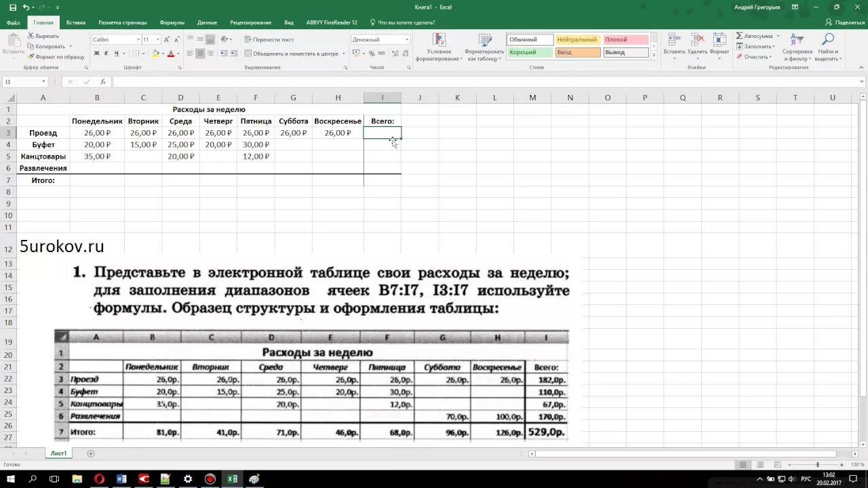Screen dimensions: 868x488
Task: Open the Fill (Заполнить) dropdown
Action: click(x=757, y=46)
